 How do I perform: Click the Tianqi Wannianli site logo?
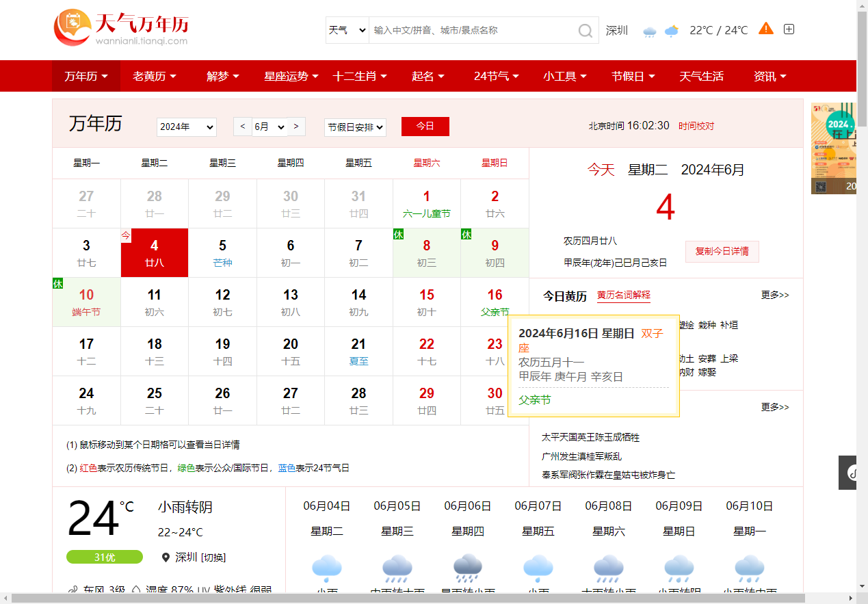coord(121,29)
